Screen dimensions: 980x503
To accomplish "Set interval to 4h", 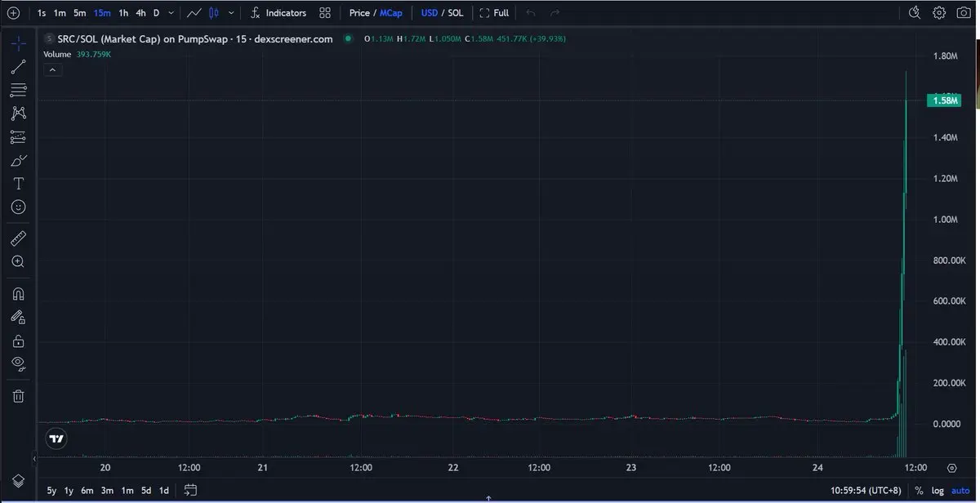I will pos(141,13).
